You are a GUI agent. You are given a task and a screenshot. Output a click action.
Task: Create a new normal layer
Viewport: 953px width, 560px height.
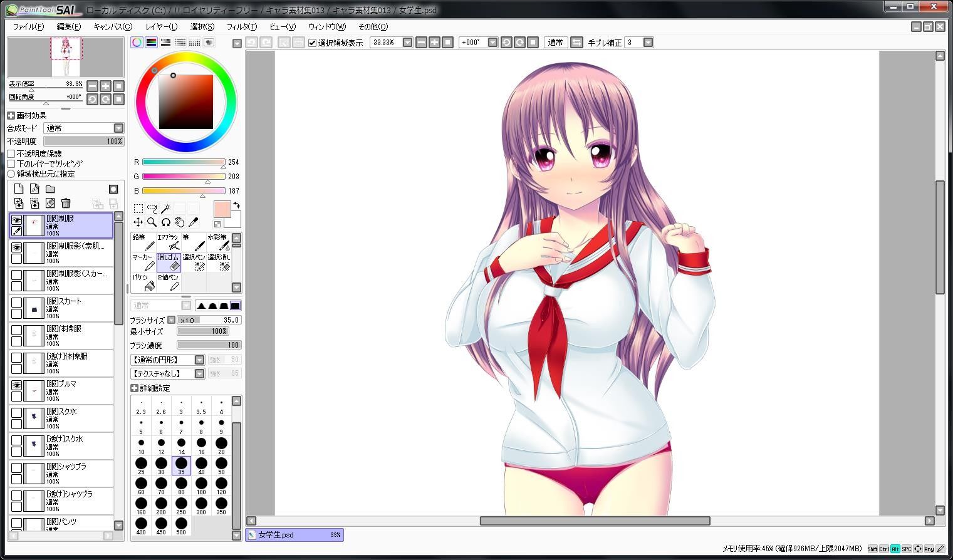point(19,189)
